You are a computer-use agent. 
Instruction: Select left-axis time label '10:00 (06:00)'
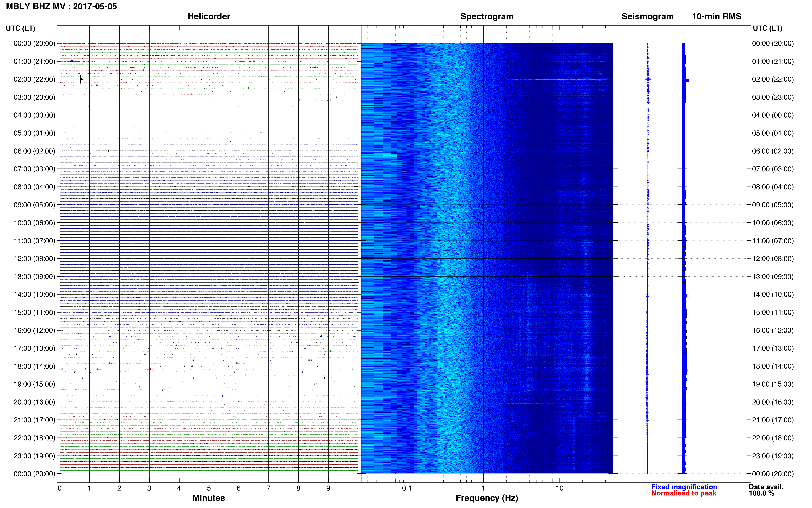[x=34, y=223]
